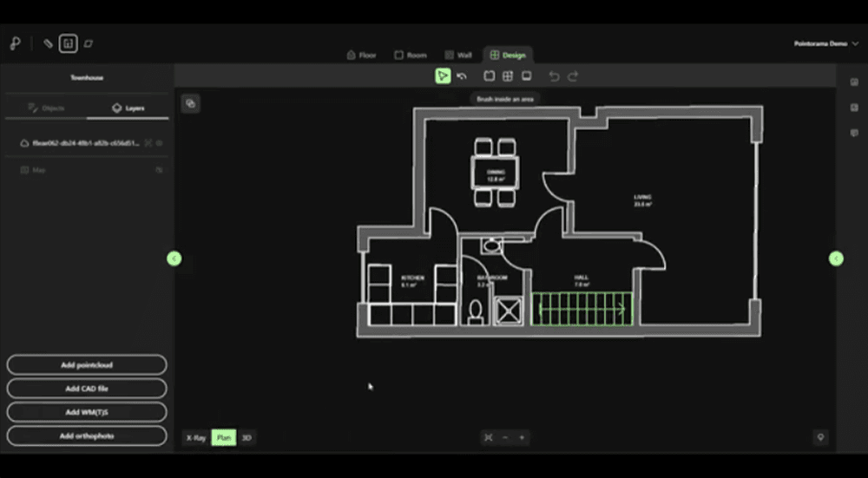Click the undo arrow in toolbar

554,76
